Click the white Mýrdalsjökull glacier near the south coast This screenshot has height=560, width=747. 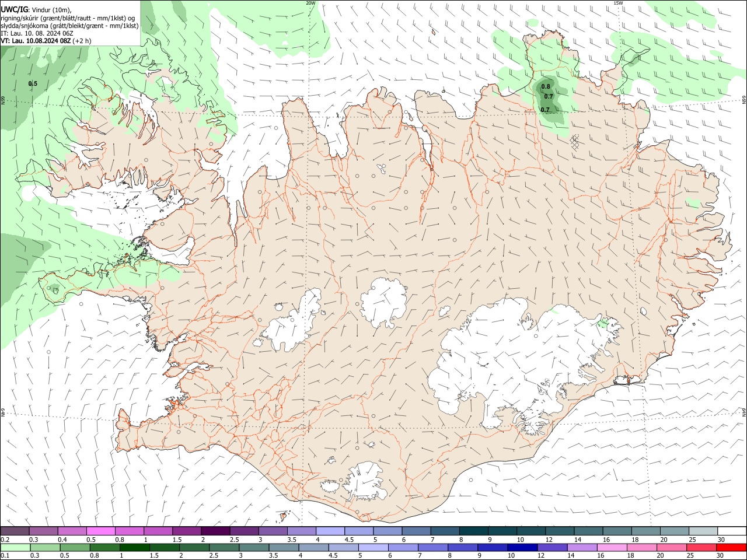[x=365, y=482]
